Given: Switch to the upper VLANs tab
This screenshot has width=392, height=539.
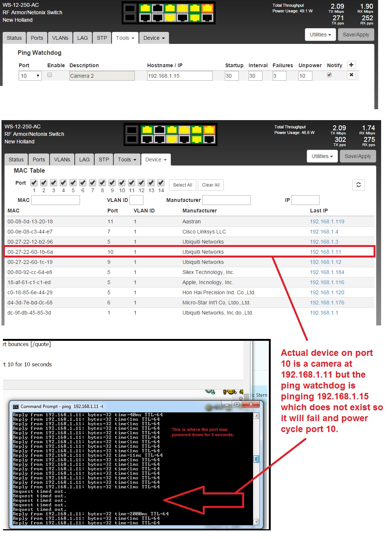Looking at the screenshot, I should [60, 38].
